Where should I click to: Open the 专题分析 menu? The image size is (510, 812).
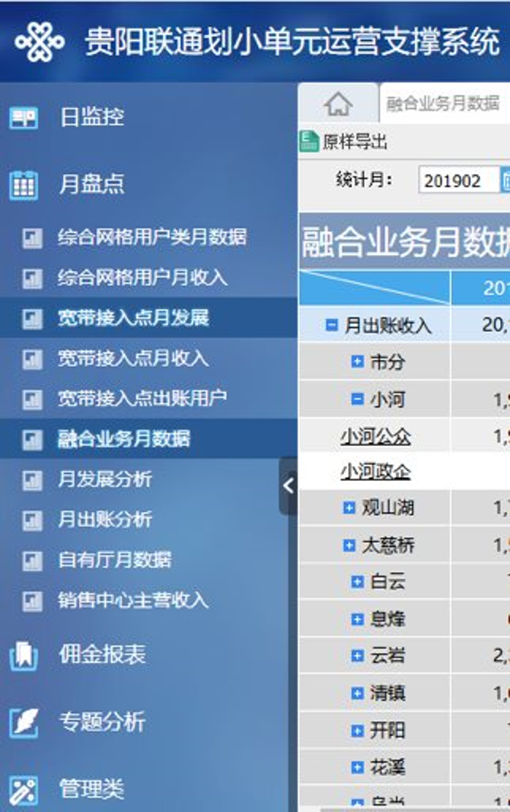[x=102, y=722]
